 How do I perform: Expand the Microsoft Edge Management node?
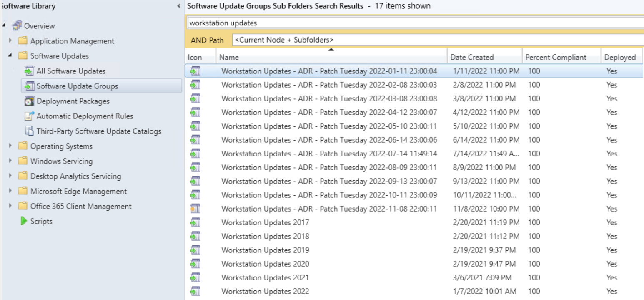tap(10, 191)
